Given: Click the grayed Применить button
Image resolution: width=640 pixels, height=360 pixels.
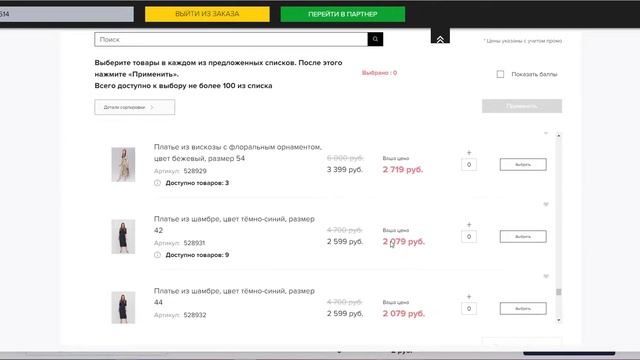Looking at the screenshot, I should [522, 106].
